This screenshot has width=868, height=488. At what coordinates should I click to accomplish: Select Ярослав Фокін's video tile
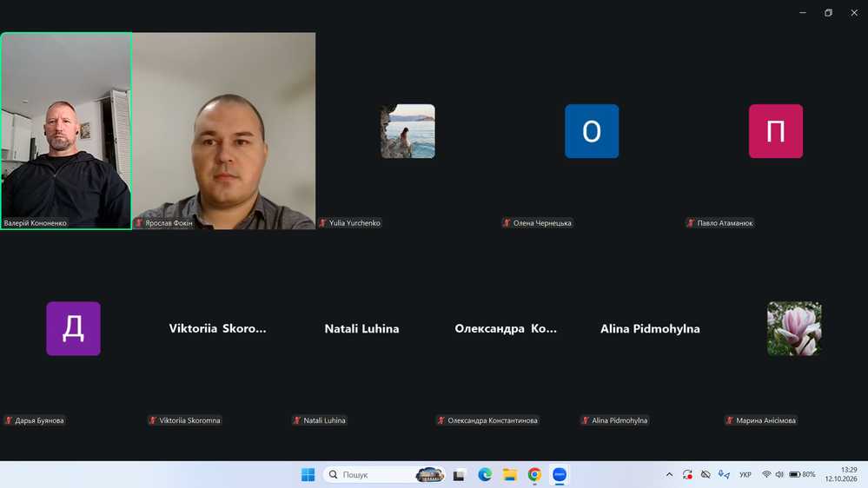(x=223, y=130)
